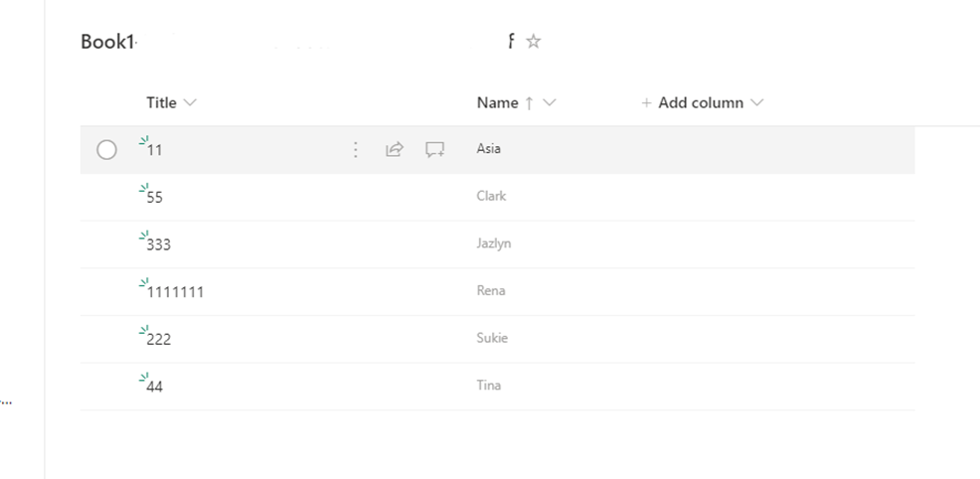Add a comment to item 11
This screenshot has width=980, height=479.
point(435,150)
